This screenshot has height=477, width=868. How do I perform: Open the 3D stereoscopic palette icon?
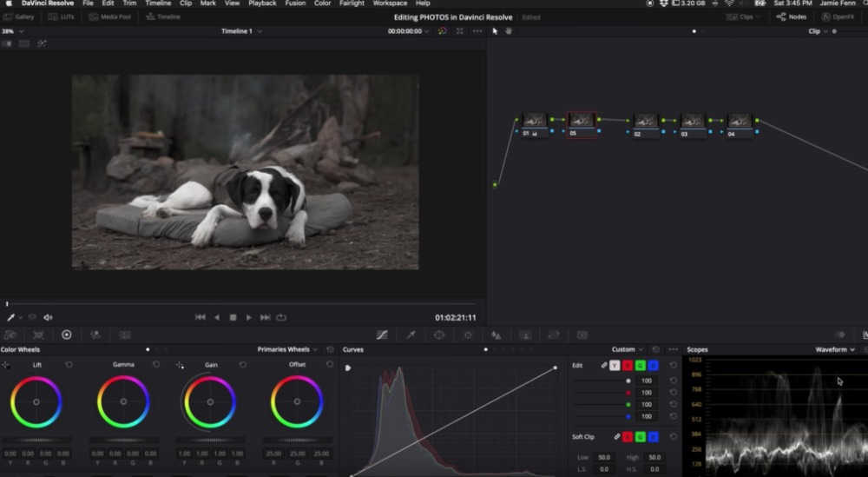[582, 335]
